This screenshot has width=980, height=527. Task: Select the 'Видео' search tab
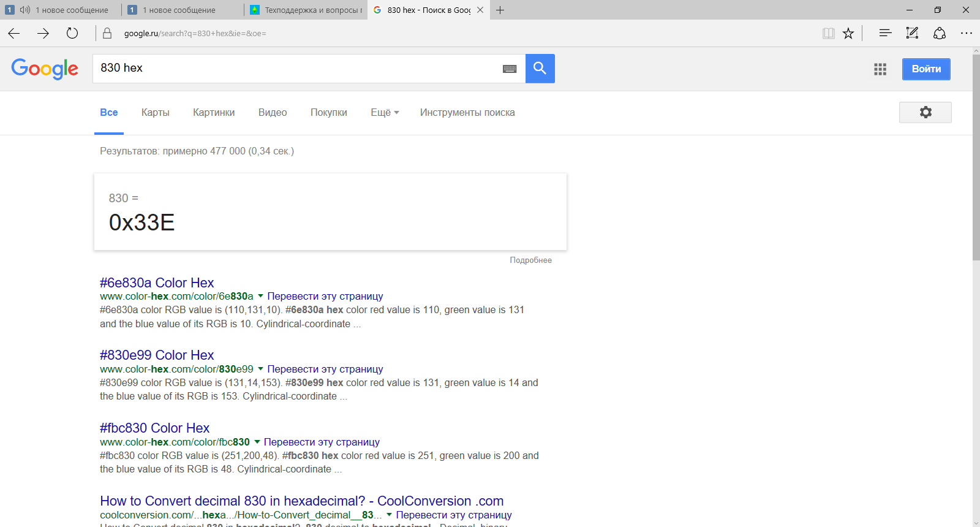point(273,113)
